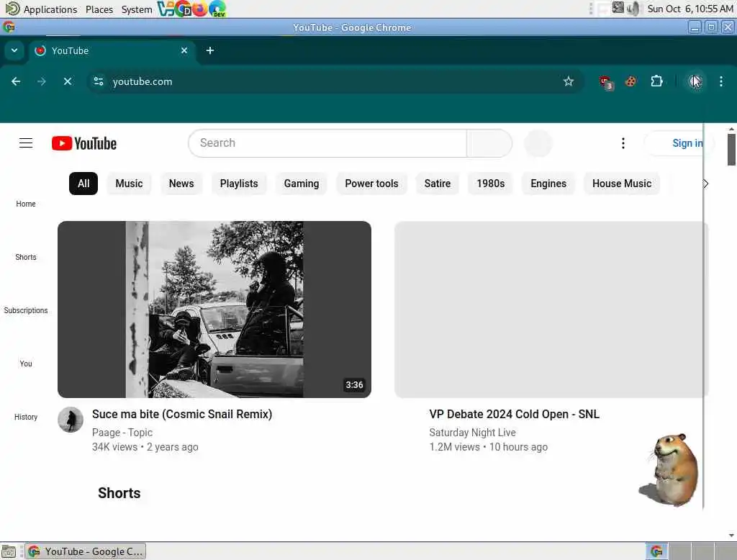Click the search submit button beside the Search field
This screenshot has width=737, height=560.
pyautogui.click(x=489, y=143)
